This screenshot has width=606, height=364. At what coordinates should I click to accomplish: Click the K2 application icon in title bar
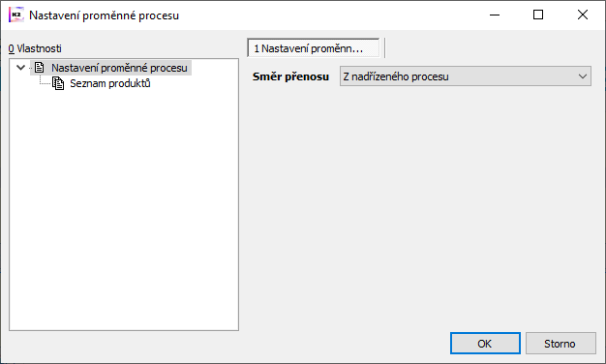(x=16, y=15)
